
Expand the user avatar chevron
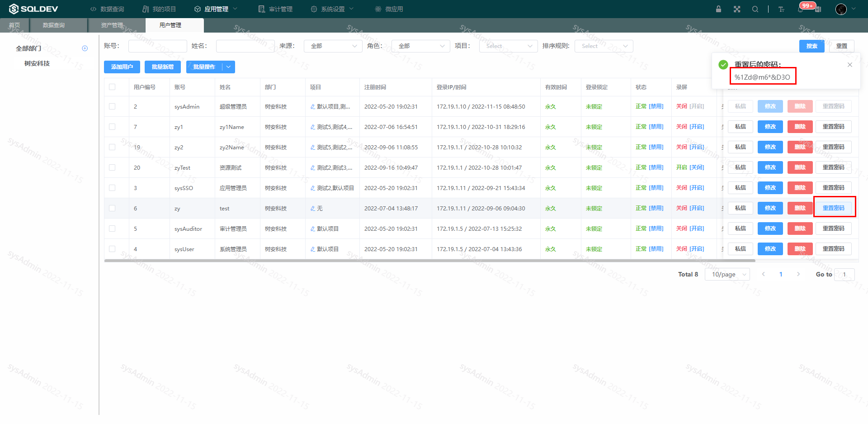tap(854, 9)
